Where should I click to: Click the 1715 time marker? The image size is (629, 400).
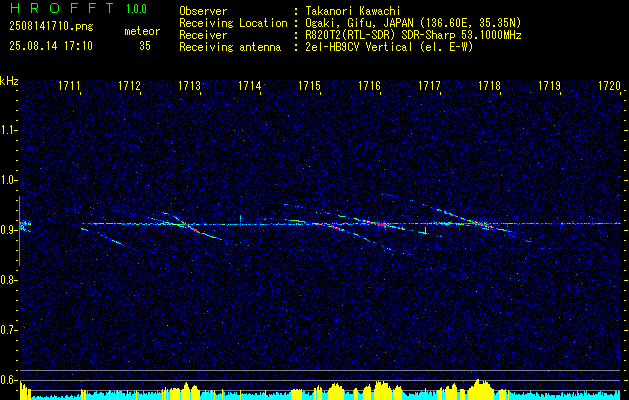[x=309, y=86]
